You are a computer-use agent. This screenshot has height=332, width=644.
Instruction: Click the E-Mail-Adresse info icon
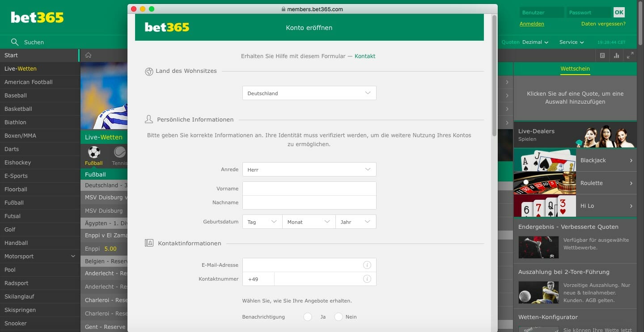point(367,265)
